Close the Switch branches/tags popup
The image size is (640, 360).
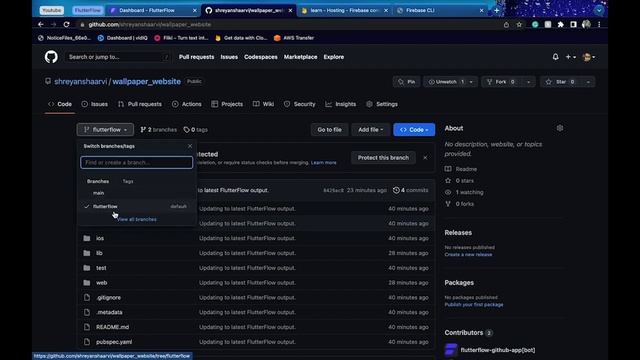(190, 146)
